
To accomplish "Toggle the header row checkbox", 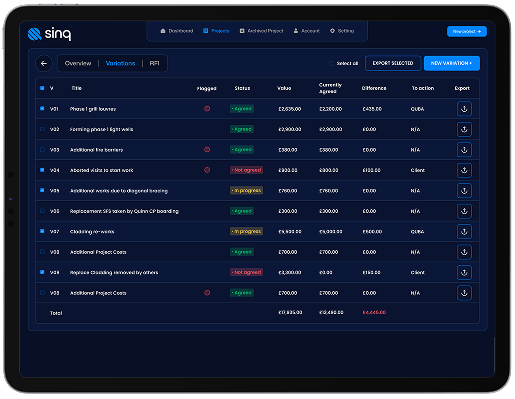I will pos(42,88).
